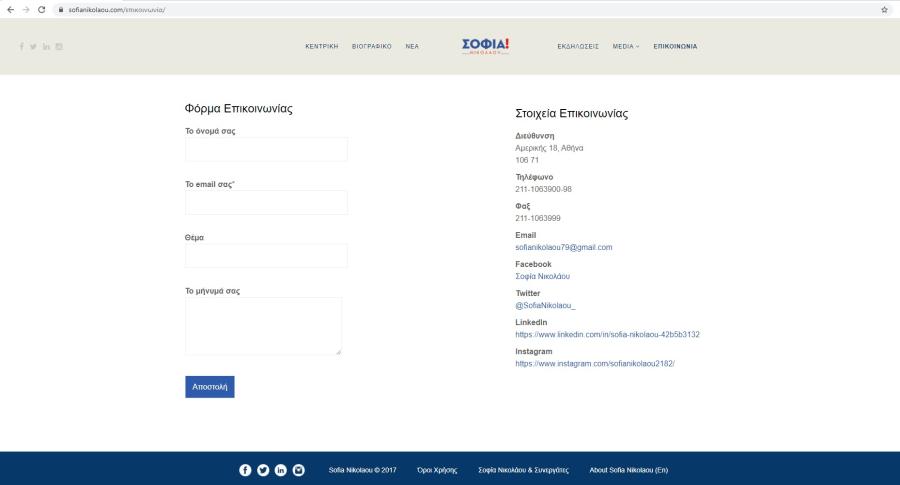
Task: Bookmark this page with the star icon
Action: [885, 10]
